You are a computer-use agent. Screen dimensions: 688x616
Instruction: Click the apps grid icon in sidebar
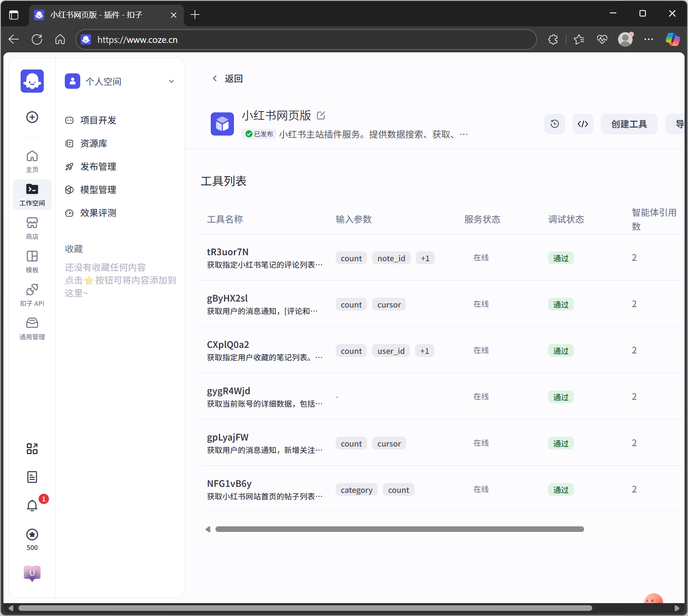[x=32, y=449]
